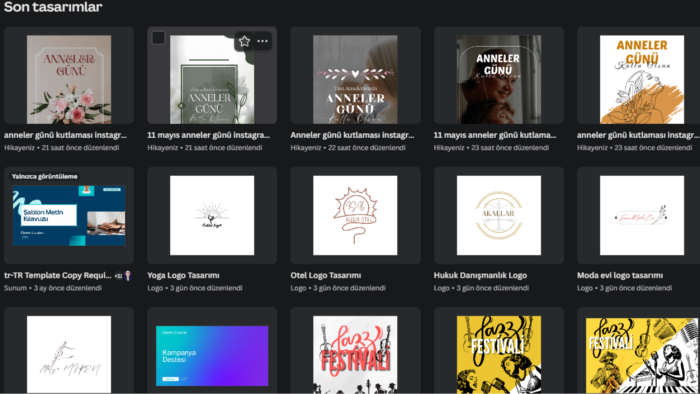Click edited info under Yoga Logo Tasarımı
700x394 pixels.
195,288
